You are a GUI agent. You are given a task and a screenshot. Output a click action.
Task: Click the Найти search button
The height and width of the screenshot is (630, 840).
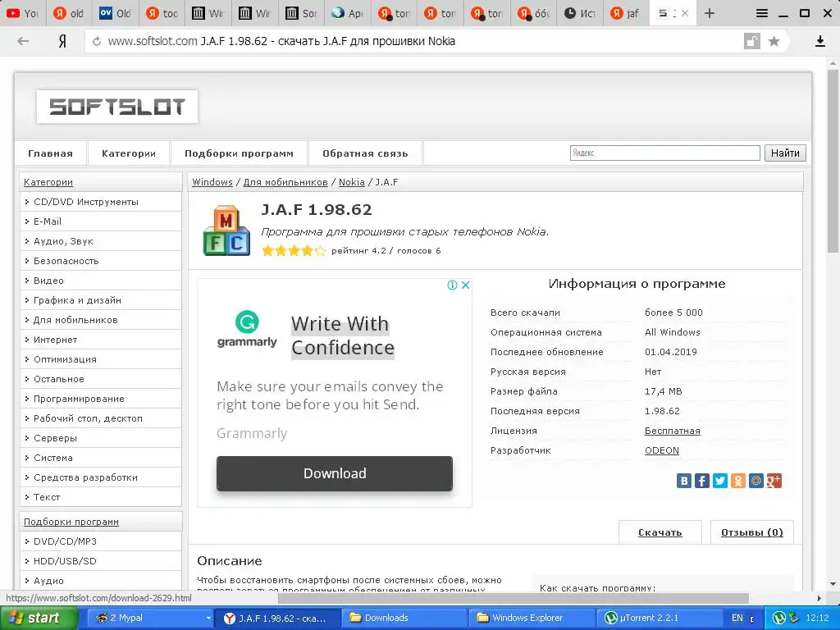785,153
